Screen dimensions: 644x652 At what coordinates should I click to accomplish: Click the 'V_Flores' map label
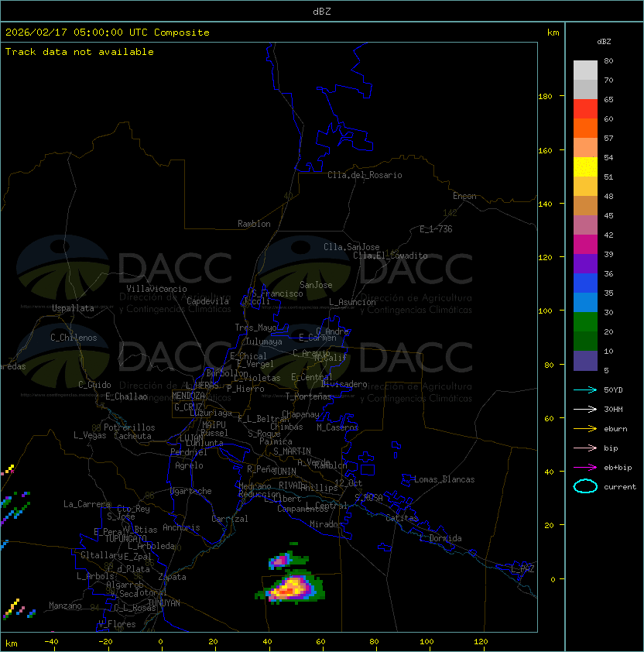click(117, 624)
